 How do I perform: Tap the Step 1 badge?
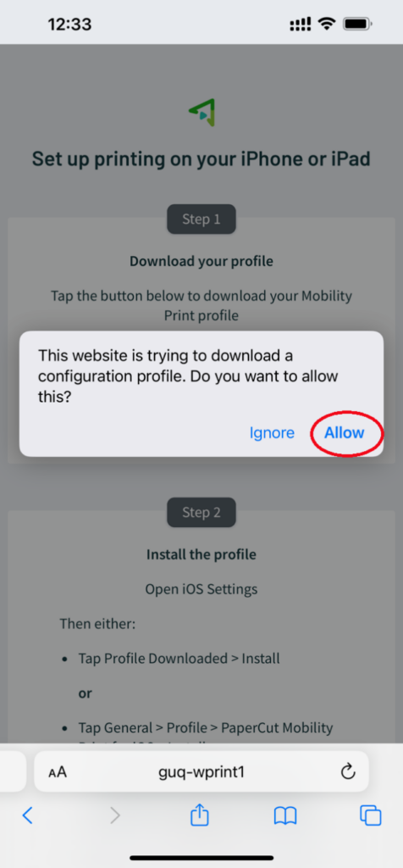point(201,220)
